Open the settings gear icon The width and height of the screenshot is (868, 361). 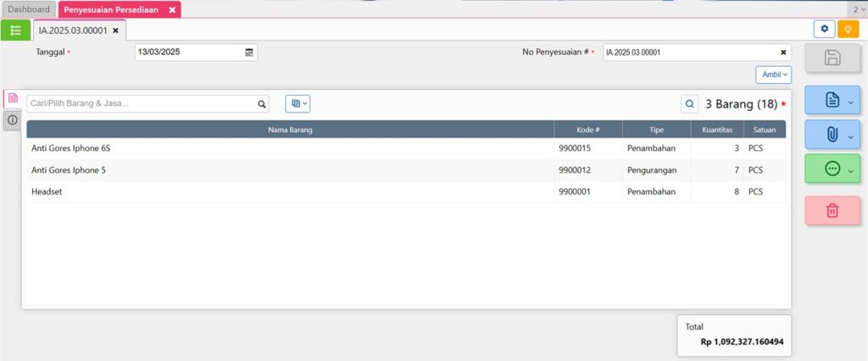click(824, 30)
